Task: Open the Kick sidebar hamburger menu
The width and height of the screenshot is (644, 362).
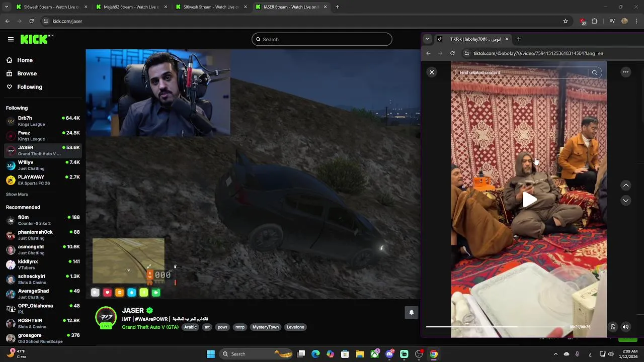Action: (11, 39)
